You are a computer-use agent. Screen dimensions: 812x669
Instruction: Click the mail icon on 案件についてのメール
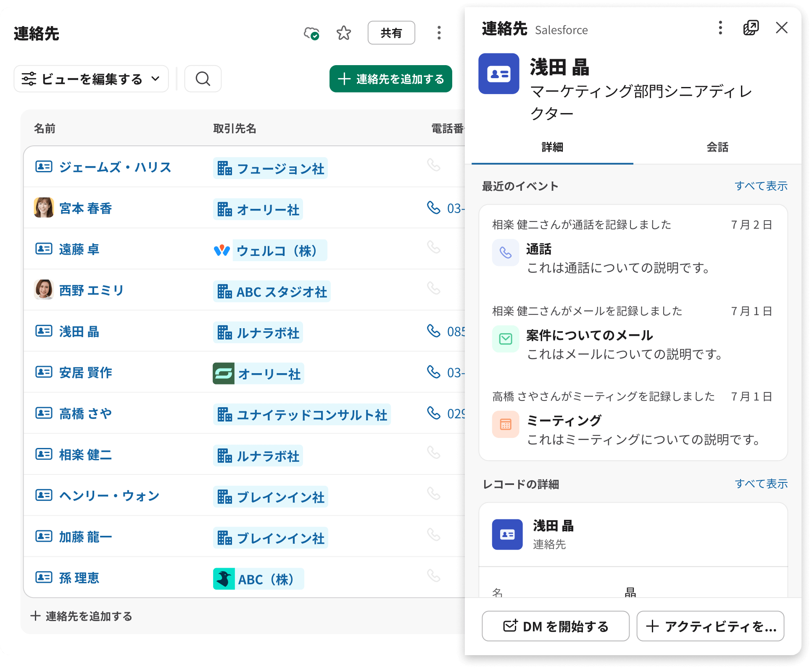point(506,339)
